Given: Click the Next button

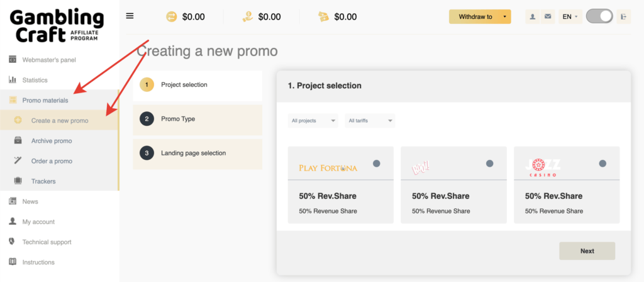Looking at the screenshot, I should click(x=587, y=251).
